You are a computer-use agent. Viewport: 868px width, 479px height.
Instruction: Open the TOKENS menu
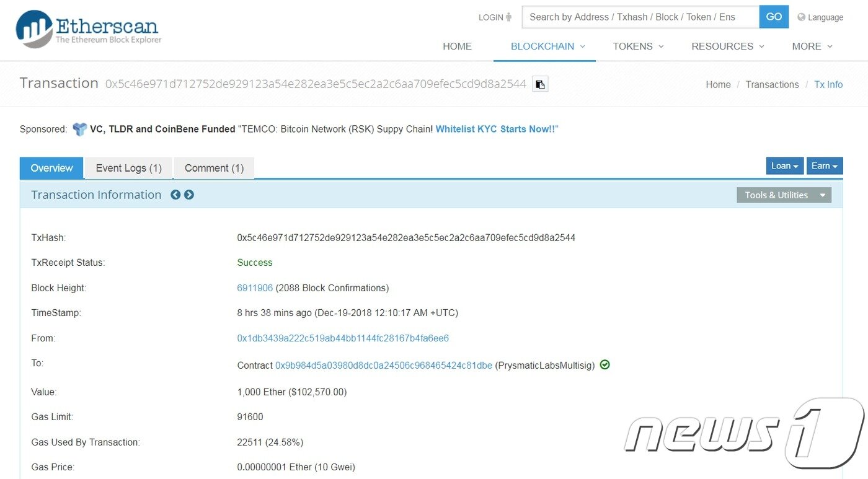pos(637,46)
